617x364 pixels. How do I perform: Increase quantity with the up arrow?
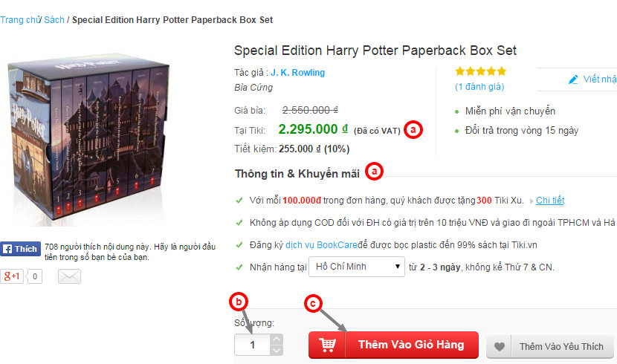pos(277,339)
